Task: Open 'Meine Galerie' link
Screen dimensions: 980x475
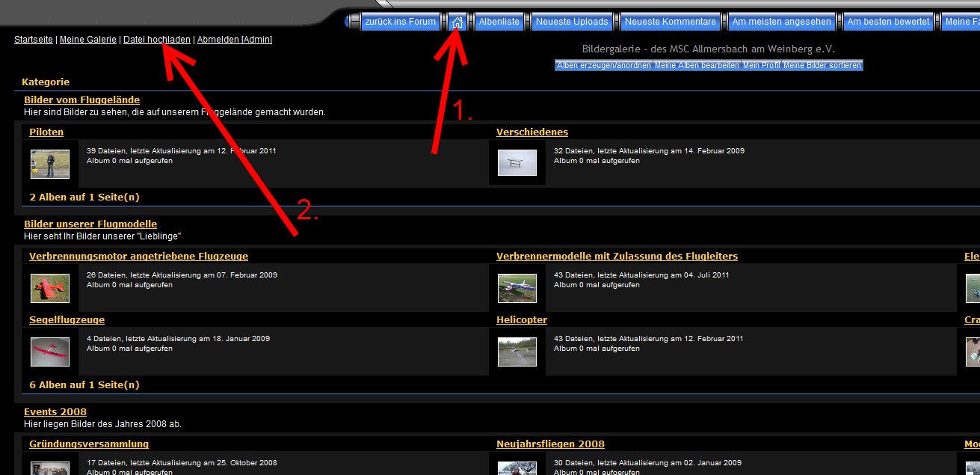Action: (88, 40)
